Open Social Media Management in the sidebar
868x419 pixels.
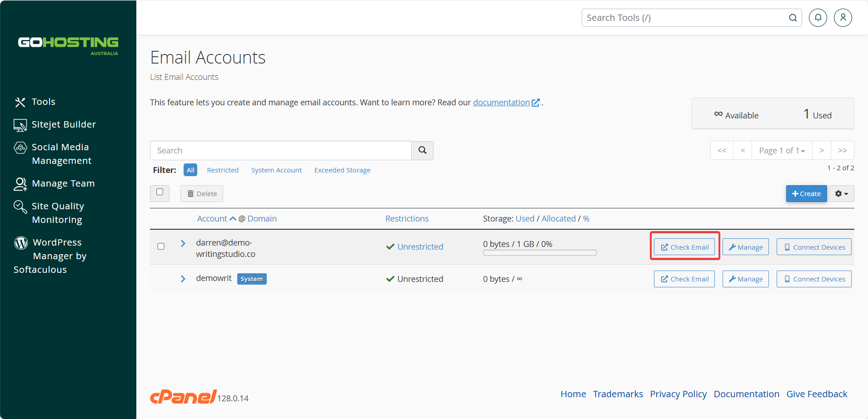(53, 154)
